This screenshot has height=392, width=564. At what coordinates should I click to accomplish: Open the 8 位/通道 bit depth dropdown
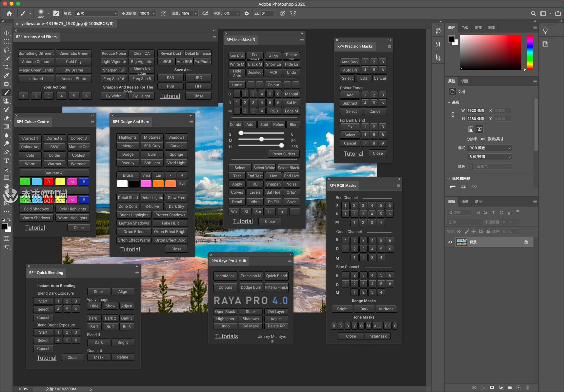point(490,157)
